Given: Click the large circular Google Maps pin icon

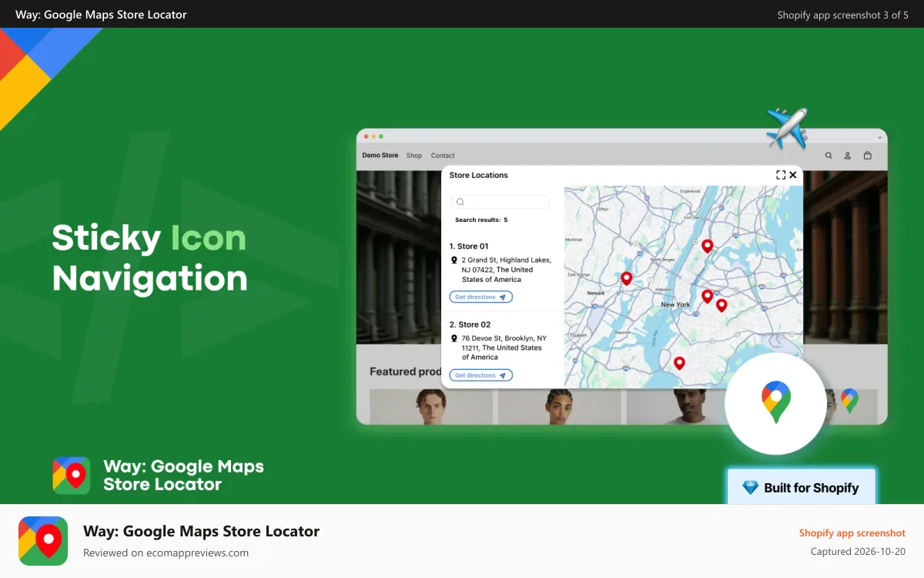Looking at the screenshot, I should click(x=775, y=403).
